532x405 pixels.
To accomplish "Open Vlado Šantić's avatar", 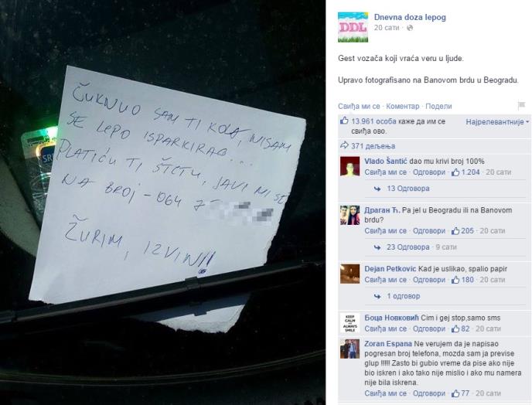I will coord(350,166).
